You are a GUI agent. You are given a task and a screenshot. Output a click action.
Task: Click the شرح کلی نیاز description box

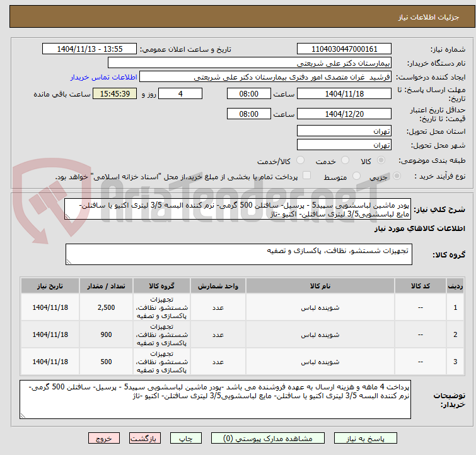click(238, 209)
